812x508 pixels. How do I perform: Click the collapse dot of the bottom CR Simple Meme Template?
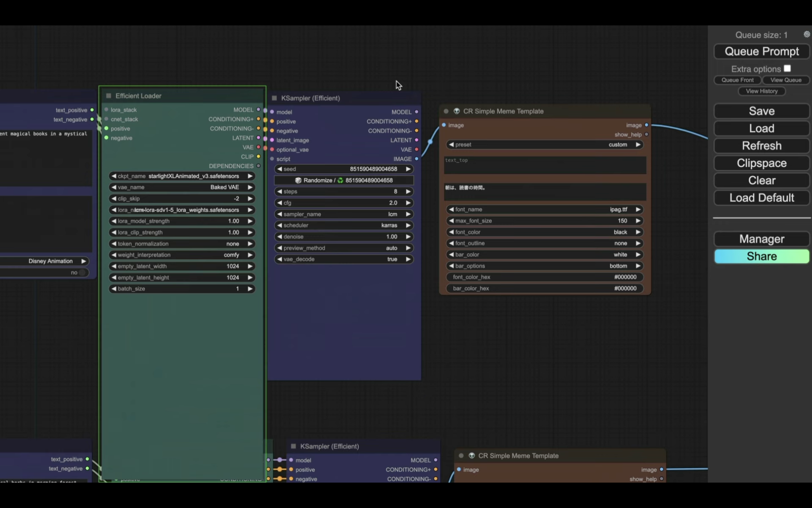click(461, 456)
